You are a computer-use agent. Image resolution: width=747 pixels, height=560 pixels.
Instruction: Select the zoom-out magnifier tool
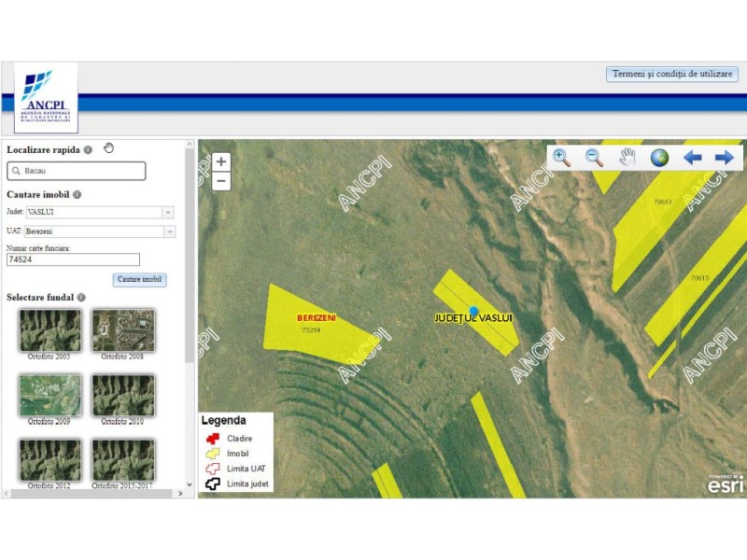[x=594, y=157]
